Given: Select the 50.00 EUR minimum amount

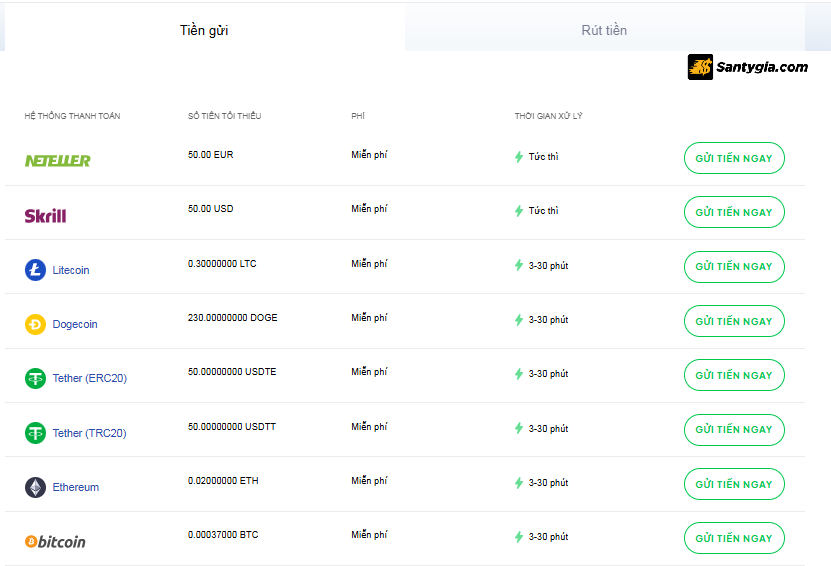Looking at the screenshot, I should (x=210, y=155).
